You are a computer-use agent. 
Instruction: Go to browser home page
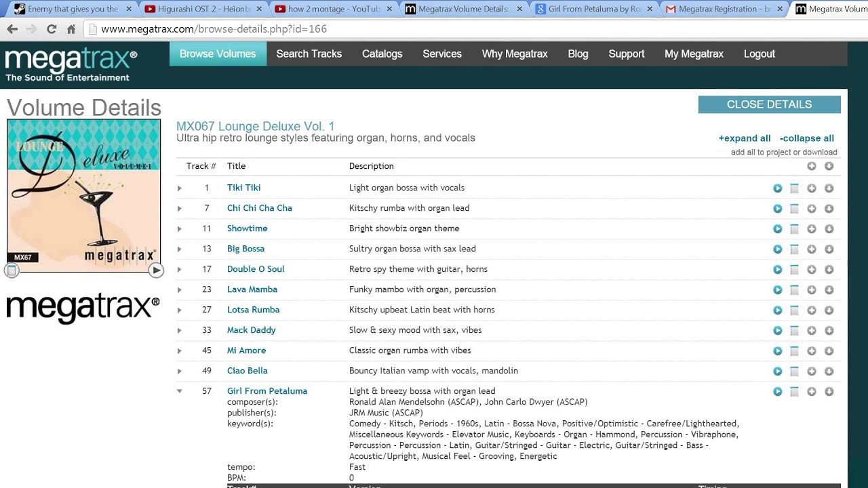[71, 29]
